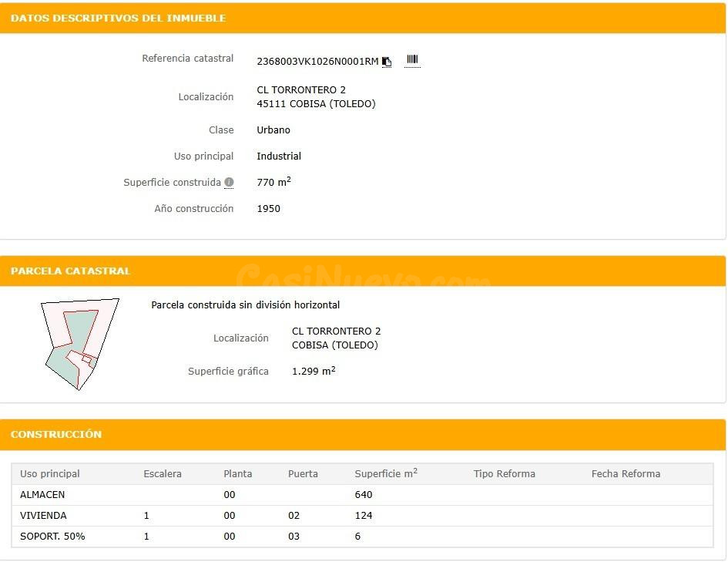Click the 1950 construction year value
Image resolution: width=728 pixels, height=562 pixels.
[x=268, y=209]
